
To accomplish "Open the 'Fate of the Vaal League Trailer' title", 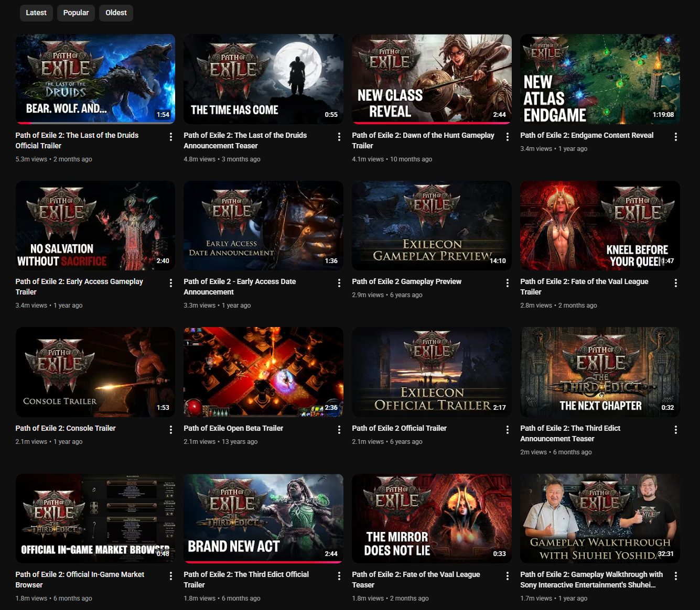I will tap(584, 287).
